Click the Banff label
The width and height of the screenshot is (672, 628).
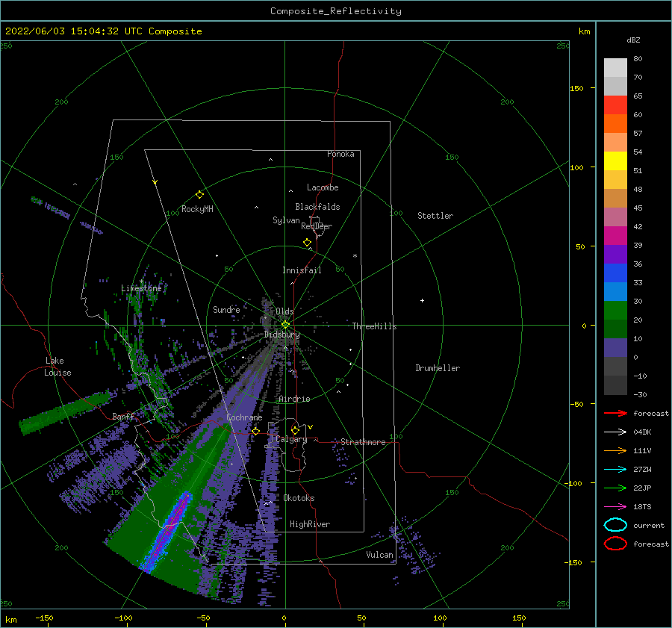[x=123, y=416]
